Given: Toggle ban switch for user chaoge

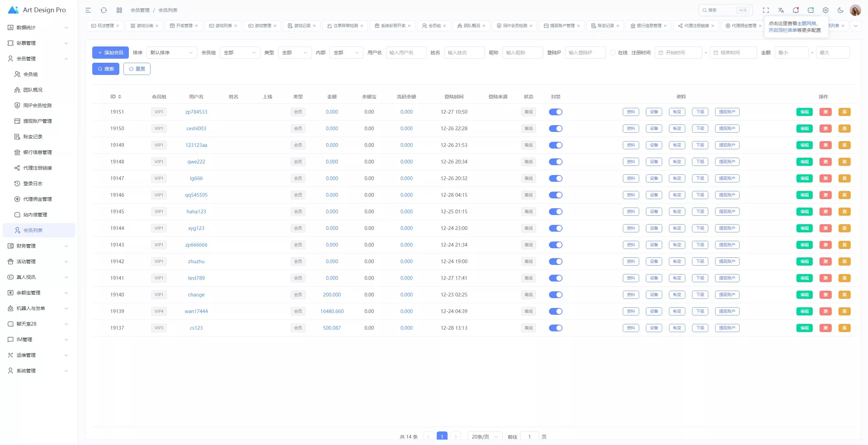Looking at the screenshot, I should 555,295.
